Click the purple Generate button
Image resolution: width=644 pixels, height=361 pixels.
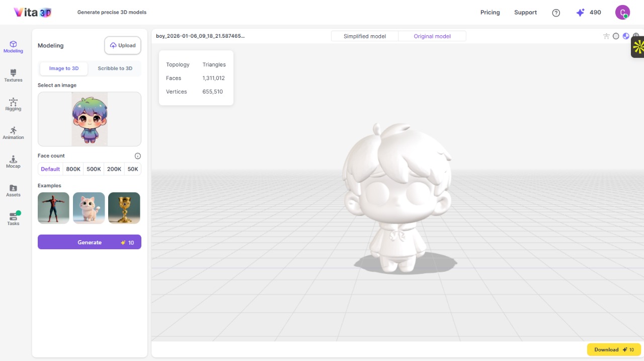click(90, 242)
